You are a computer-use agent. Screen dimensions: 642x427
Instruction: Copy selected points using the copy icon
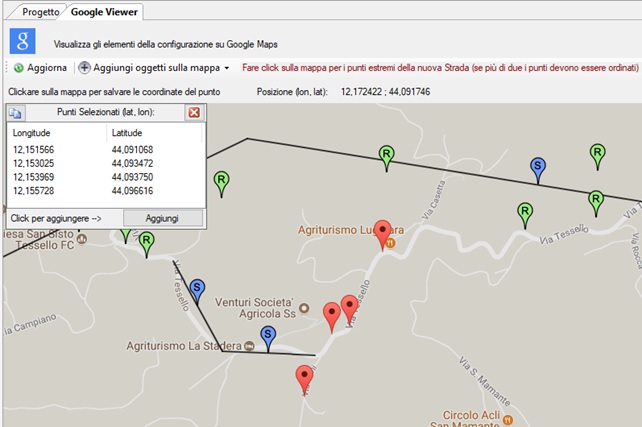click(16, 113)
